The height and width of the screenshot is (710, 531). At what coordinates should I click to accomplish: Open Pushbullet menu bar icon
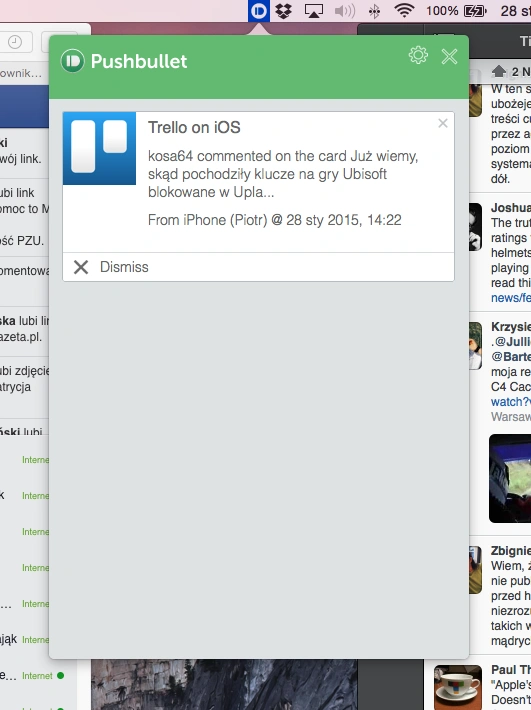258,11
